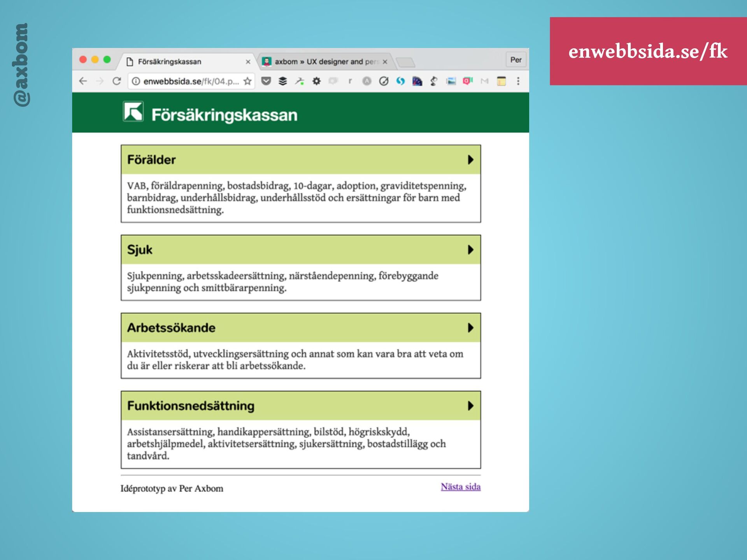Click the browser Back arrow

[x=83, y=81]
